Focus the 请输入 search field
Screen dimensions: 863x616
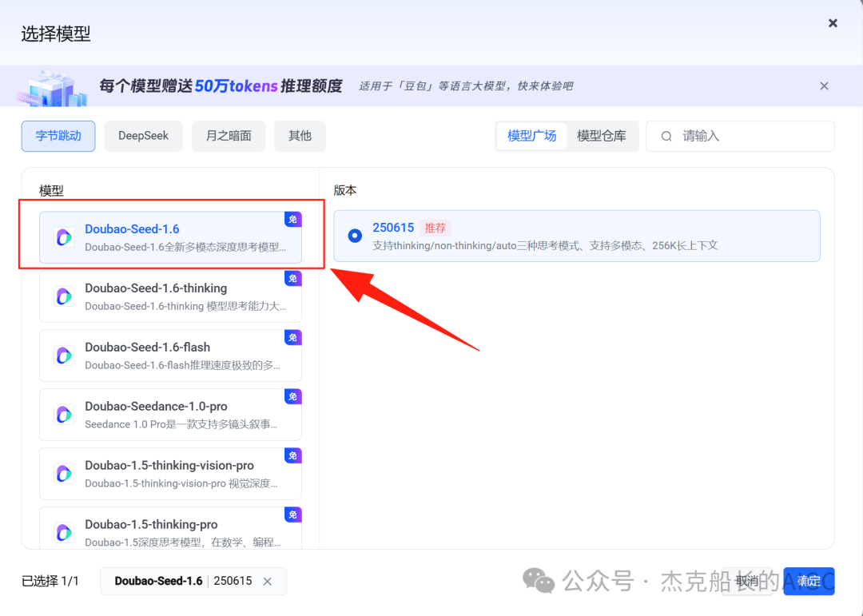(x=740, y=136)
